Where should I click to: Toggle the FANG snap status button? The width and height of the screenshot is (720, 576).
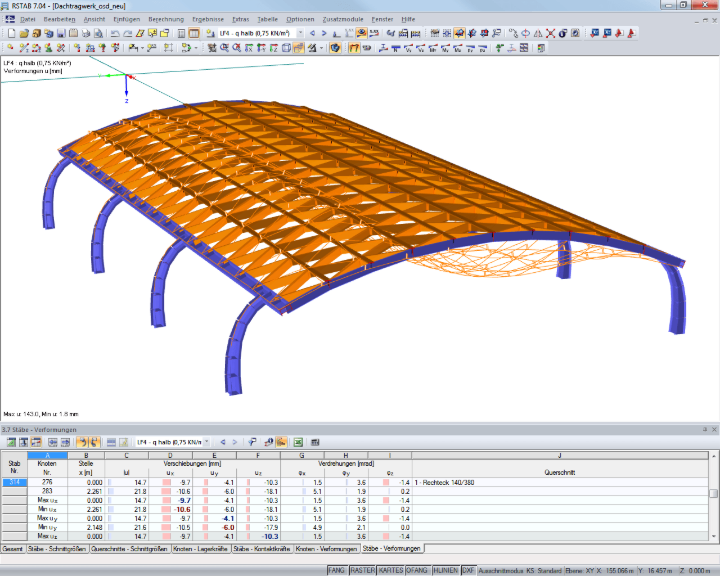pos(337,570)
